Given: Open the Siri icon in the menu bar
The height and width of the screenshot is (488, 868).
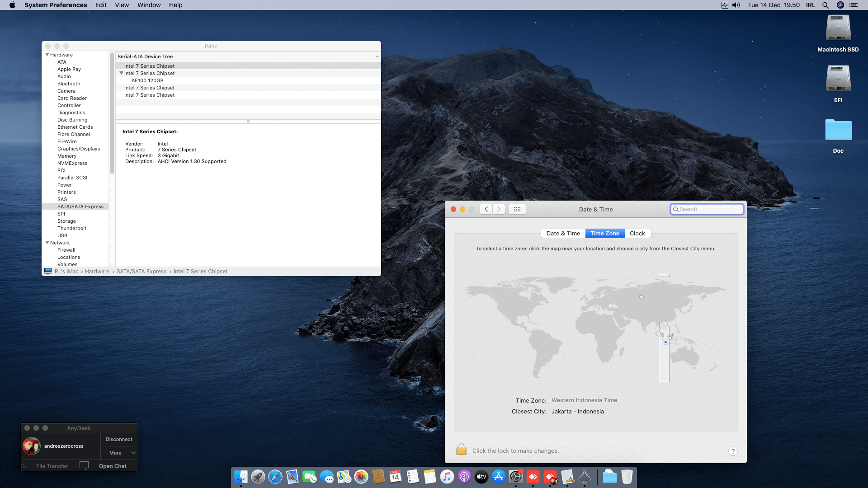Looking at the screenshot, I should [840, 5].
